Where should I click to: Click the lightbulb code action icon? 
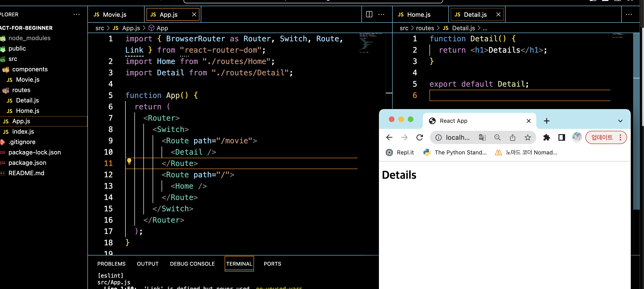point(129,161)
